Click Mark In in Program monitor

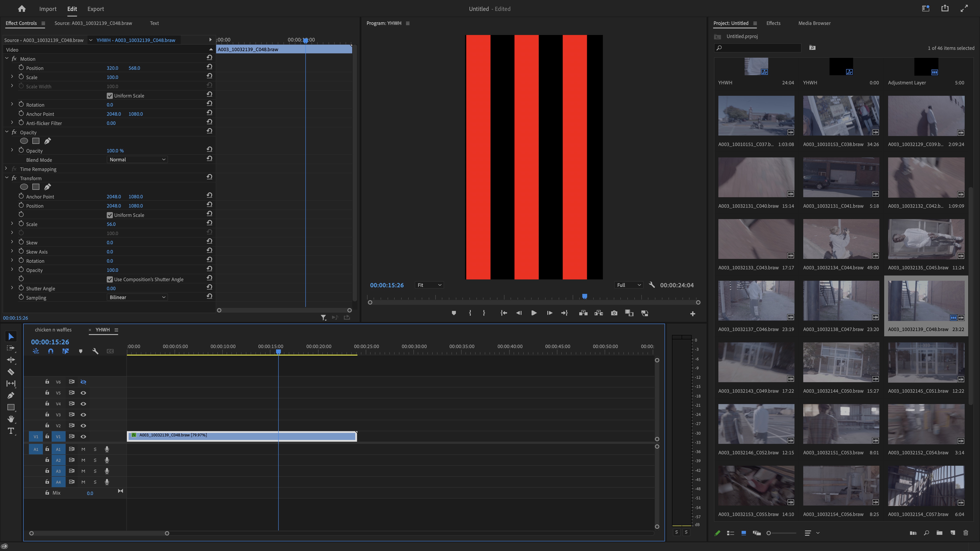coord(470,313)
